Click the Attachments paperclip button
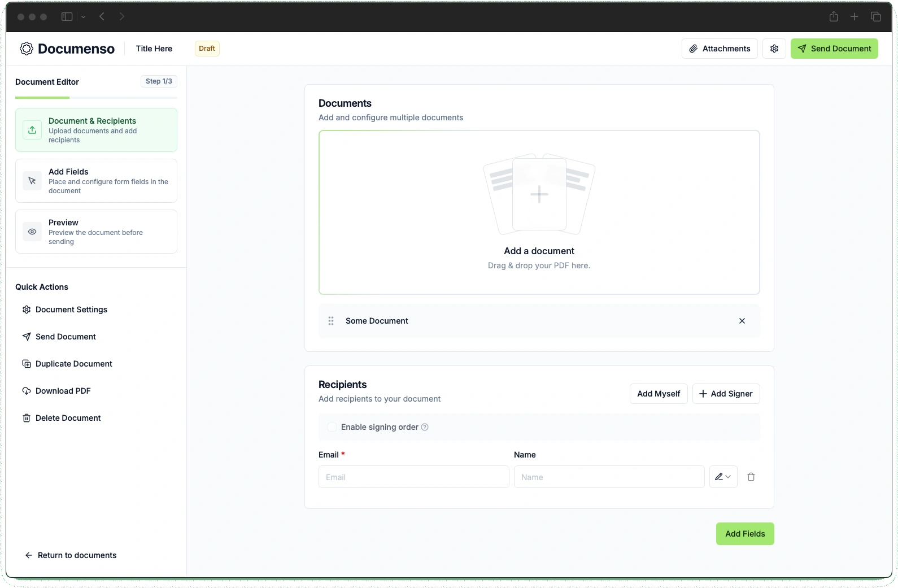 tap(720, 49)
